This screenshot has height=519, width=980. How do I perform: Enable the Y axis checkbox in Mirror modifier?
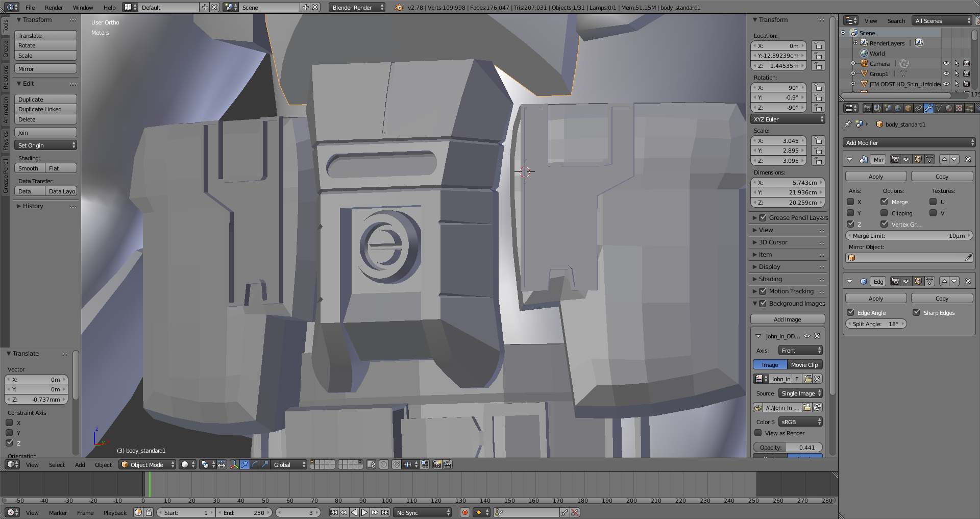pos(850,213)
